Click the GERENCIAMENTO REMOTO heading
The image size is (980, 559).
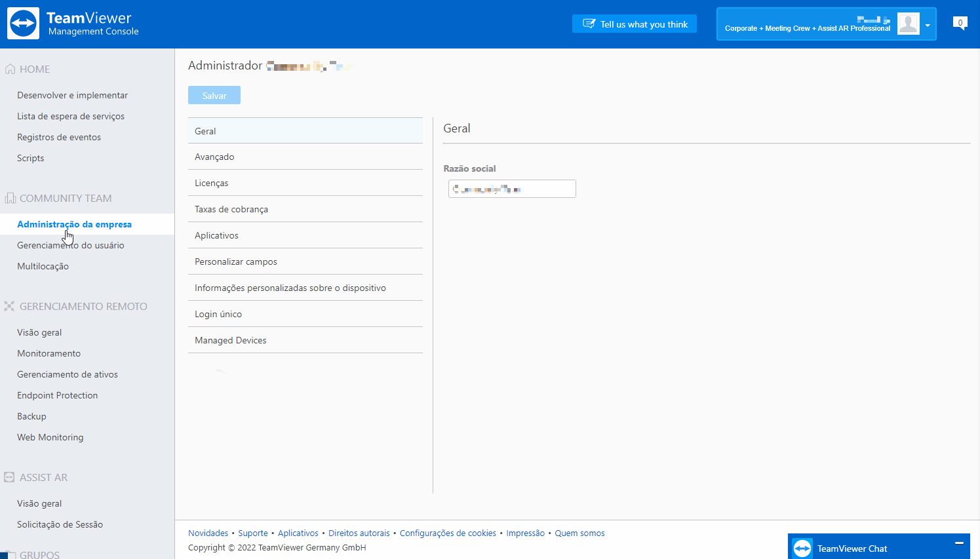click(x=83, y=306)
